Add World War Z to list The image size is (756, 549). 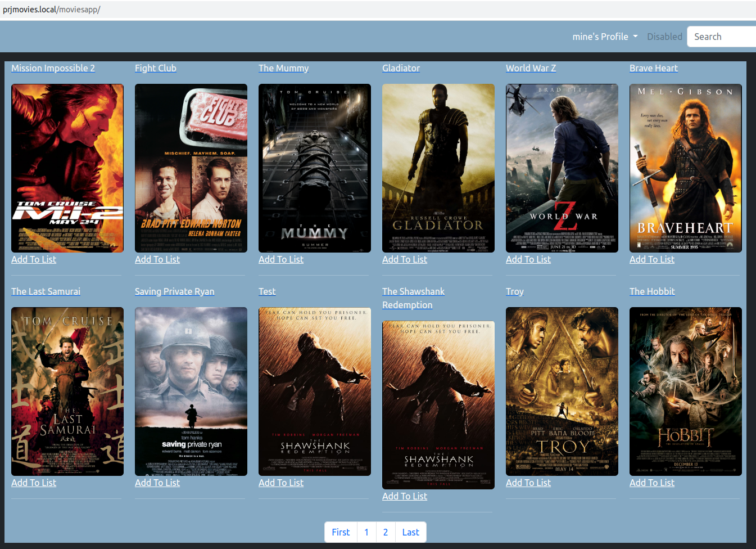pyautogui.click(x=528, y=259)
